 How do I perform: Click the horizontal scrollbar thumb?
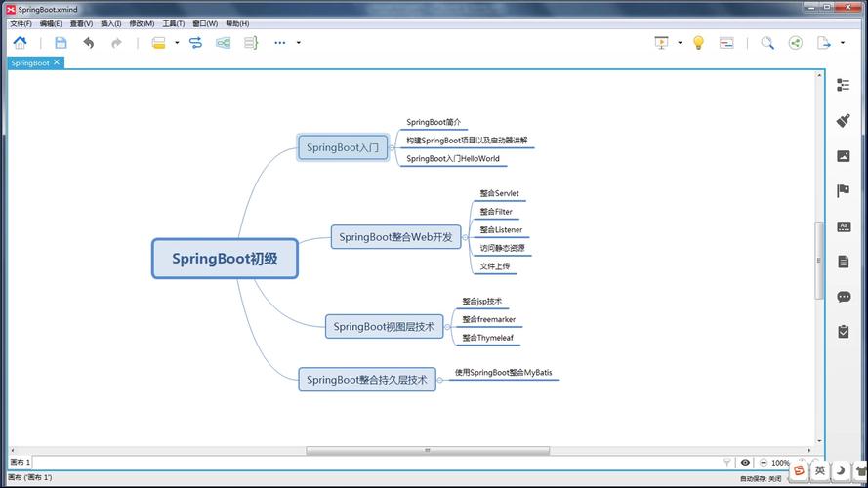click(428, 450)
